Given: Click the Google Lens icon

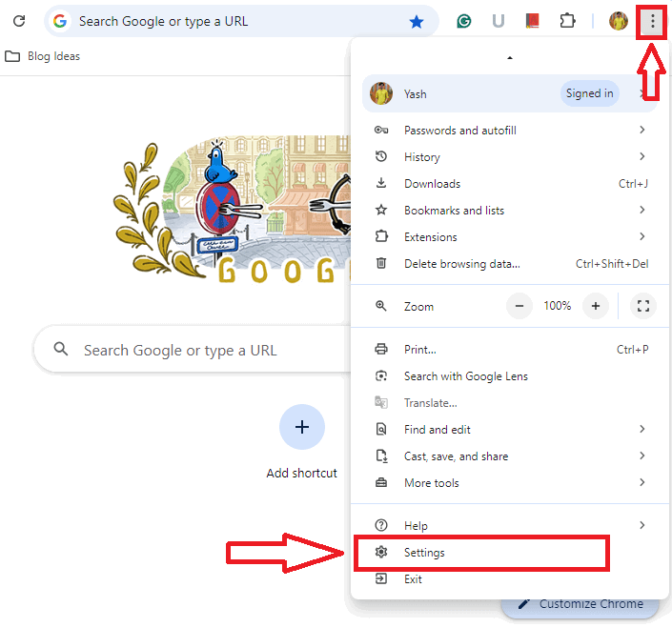Looking at the screenshot, I should tap(381, 375).
